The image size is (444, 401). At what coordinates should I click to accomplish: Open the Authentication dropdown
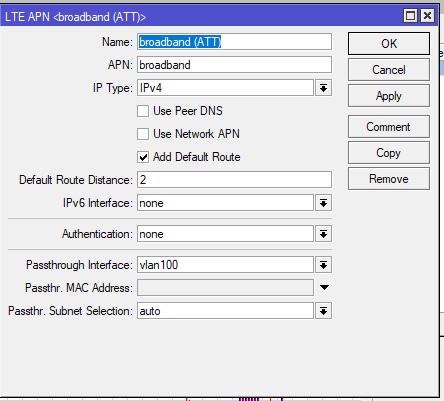323,234
